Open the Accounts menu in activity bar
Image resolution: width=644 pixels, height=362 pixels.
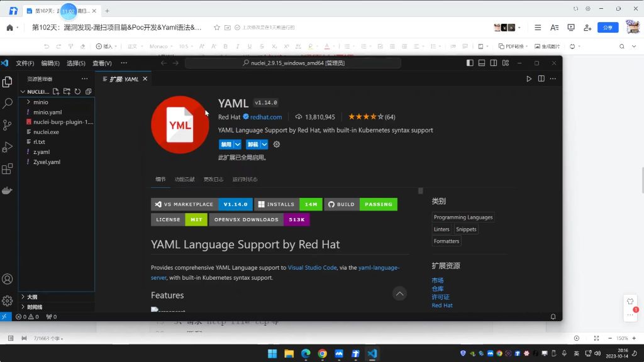(8, 279)
